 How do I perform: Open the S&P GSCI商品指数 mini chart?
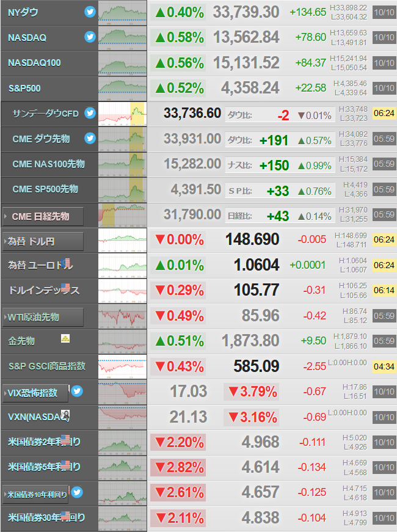click(123, 366)
